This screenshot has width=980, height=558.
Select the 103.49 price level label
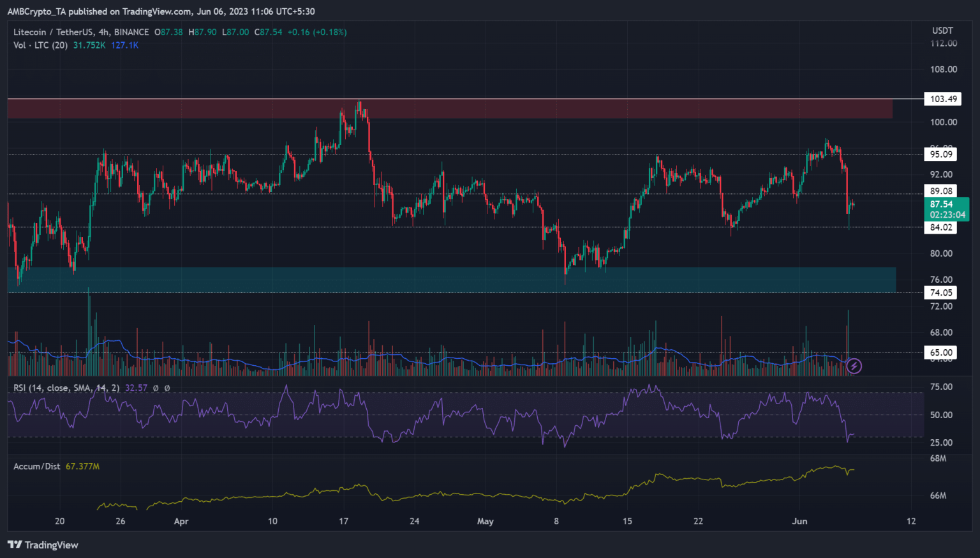click(x=942, y=99)
